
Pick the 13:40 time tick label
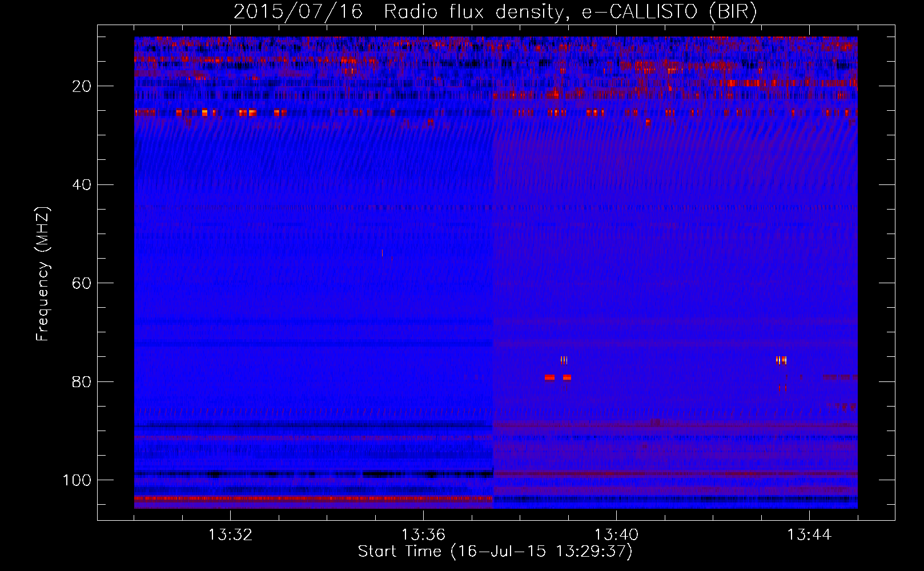click(x=616, y=535)
